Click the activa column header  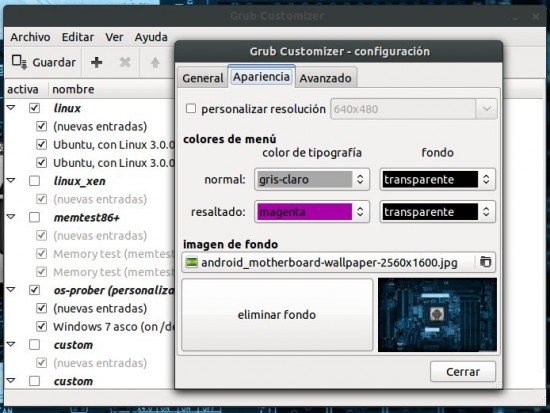[23, 89]
